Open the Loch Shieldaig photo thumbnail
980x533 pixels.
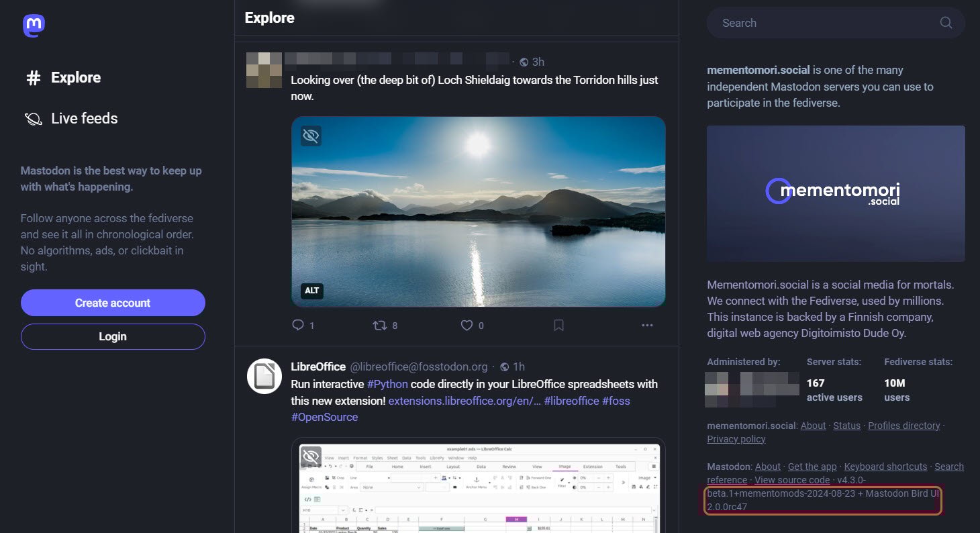pos(477,212)
